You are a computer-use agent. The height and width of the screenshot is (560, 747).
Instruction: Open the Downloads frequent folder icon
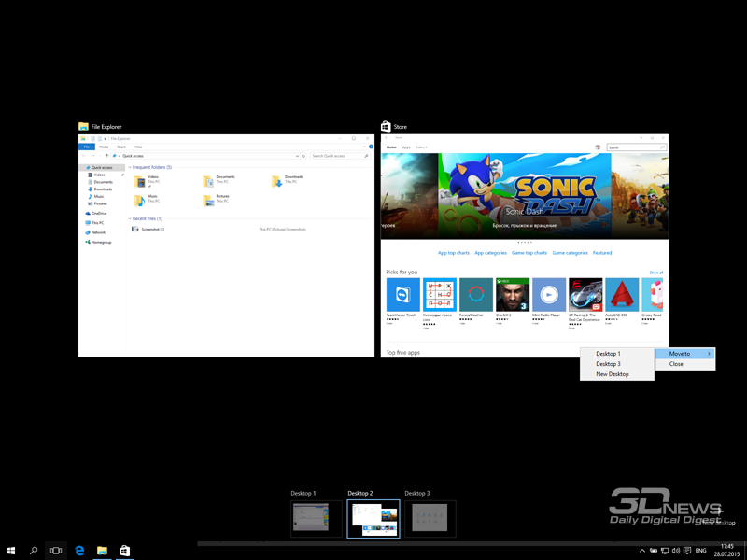tap(276, 181)
